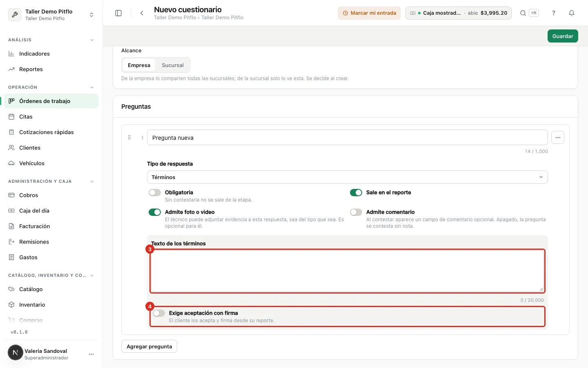Collapse the Operación sidebar section

(x=92, y=88)
